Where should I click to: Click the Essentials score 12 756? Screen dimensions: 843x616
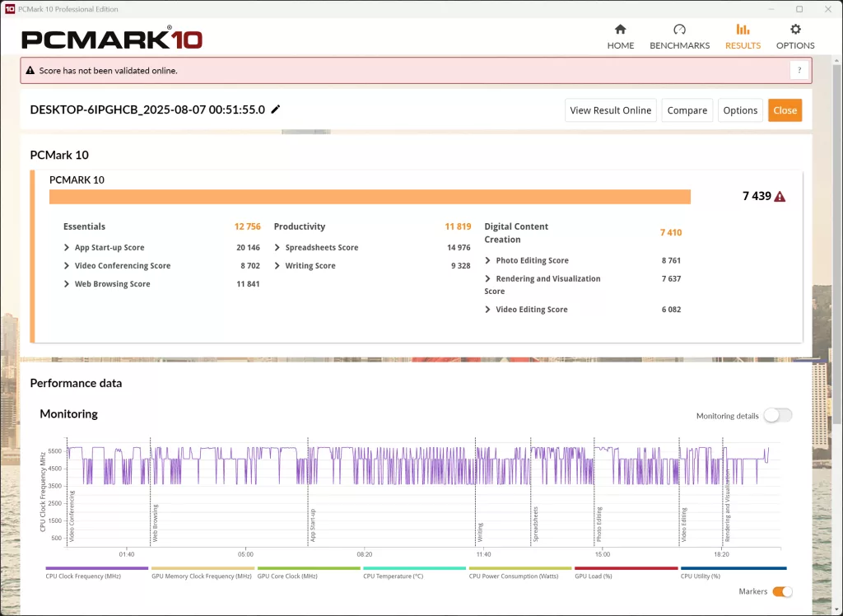247,226
